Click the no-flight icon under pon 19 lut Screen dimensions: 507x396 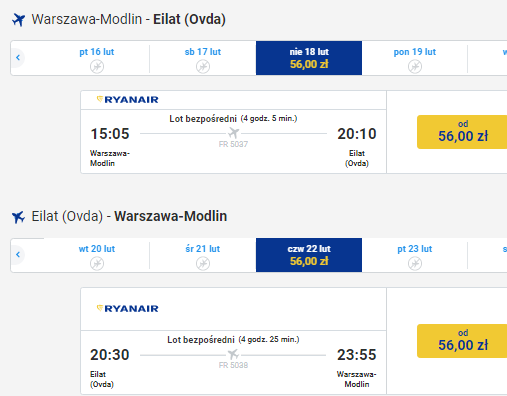coord(415,66)
